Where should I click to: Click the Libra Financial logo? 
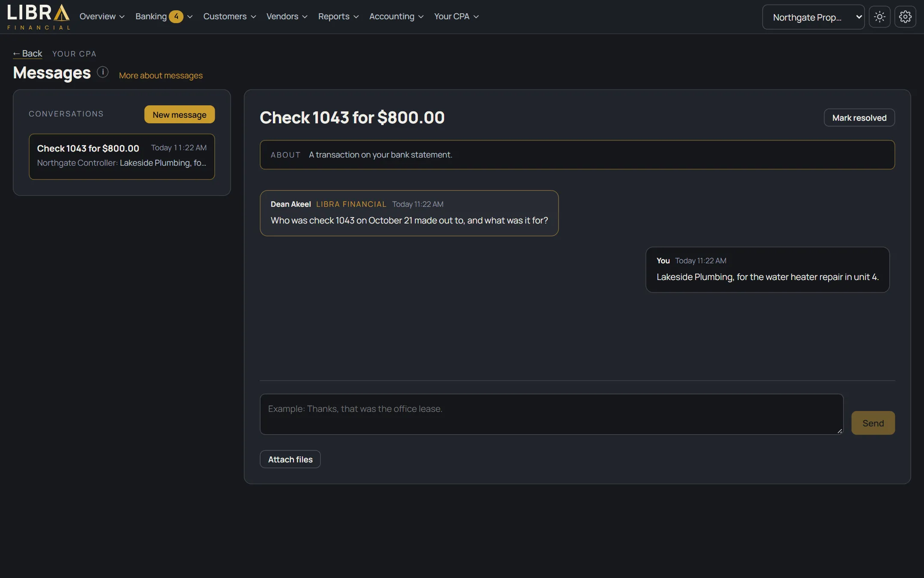point(38,17)
